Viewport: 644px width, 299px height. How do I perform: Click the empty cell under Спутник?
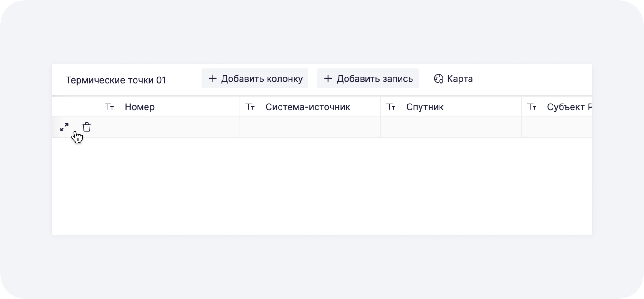point(451,127)
